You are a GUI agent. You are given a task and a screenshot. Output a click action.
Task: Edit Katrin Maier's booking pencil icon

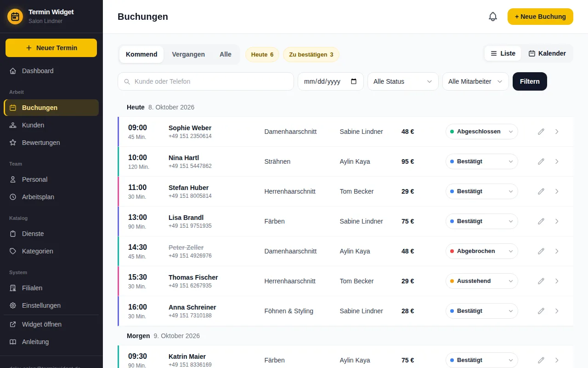(541, 360)
